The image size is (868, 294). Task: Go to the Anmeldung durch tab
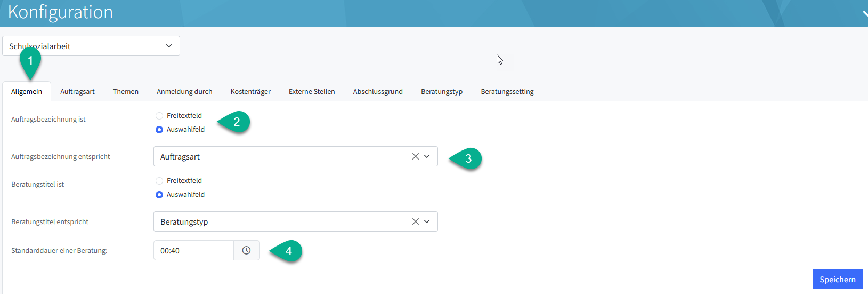pos(184,92)
